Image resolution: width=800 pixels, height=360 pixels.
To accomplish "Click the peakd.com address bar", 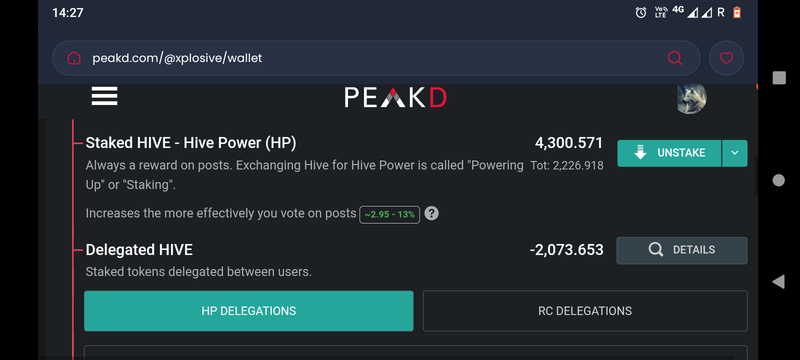I will click(376, 58).
